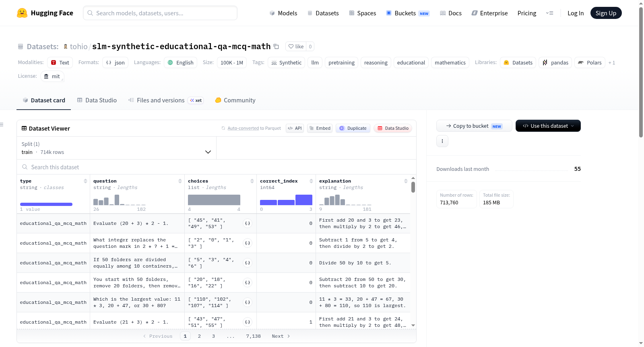Open the Dataset card tab
Viewport: 644px width, 347px height.
coord(43,100)
